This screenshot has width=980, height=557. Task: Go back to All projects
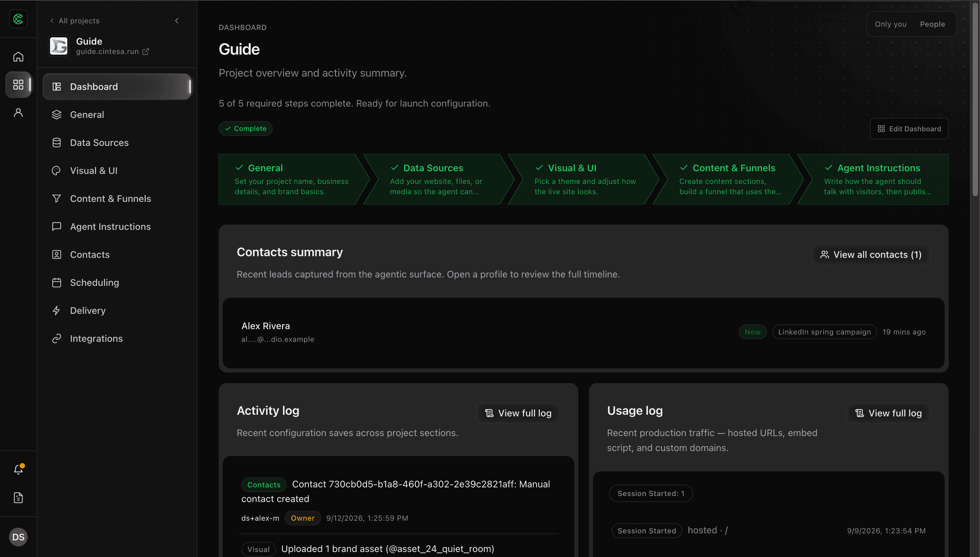point(75,21)
